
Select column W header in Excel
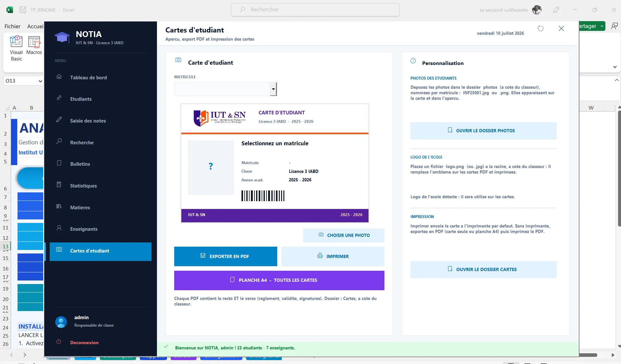(x=591, y=108)
